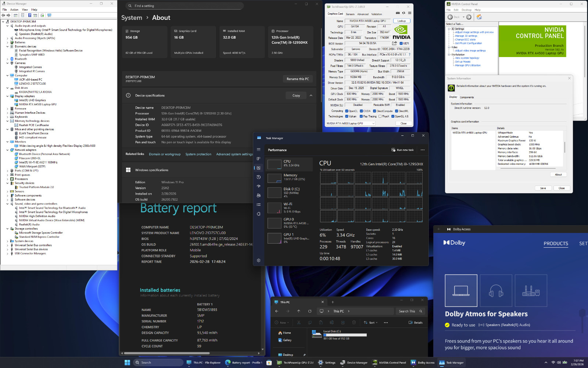Open the Users page in the Task Manager sidebar

point(259,195)
